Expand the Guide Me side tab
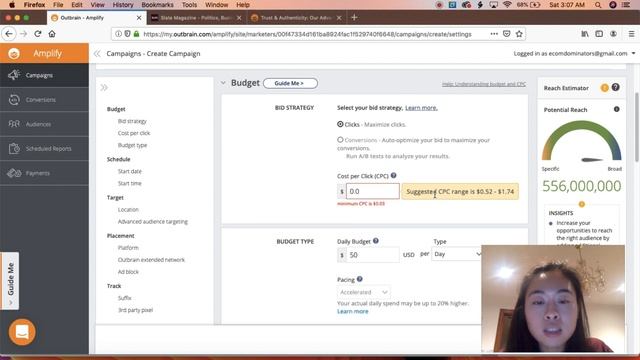This screenshot has width=640, height=360. (x=10, y=281)
